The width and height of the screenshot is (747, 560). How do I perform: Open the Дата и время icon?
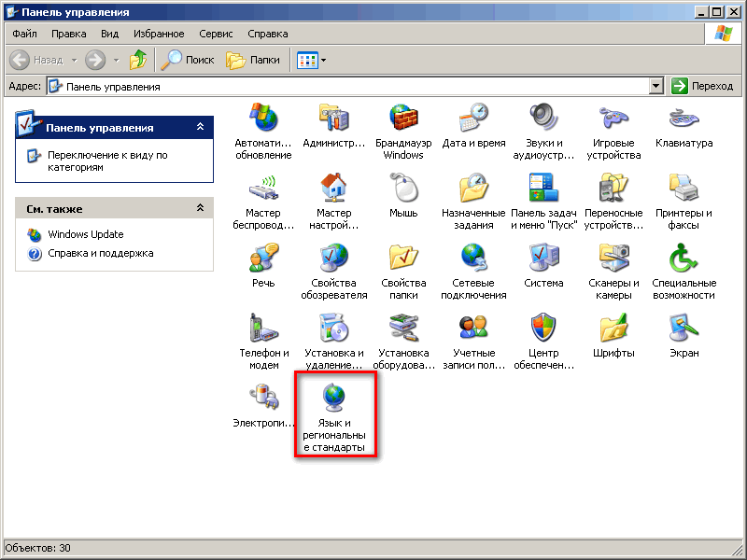[473, 119]
